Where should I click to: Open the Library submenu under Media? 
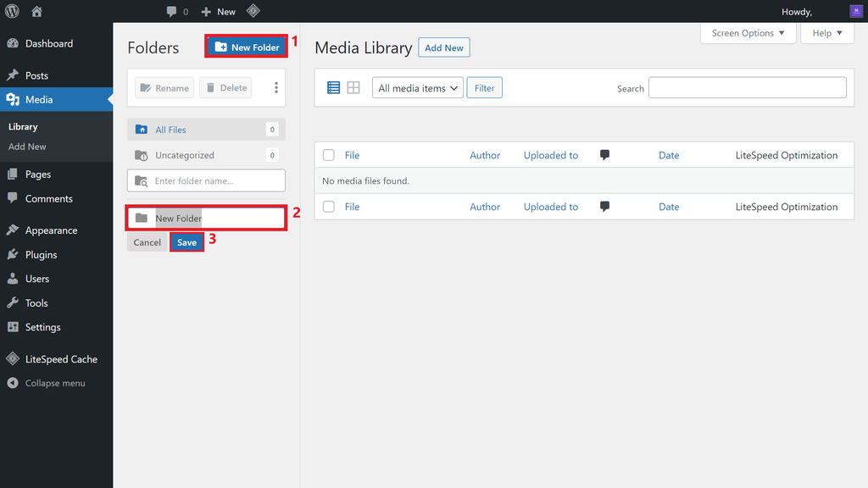[25, 126]
